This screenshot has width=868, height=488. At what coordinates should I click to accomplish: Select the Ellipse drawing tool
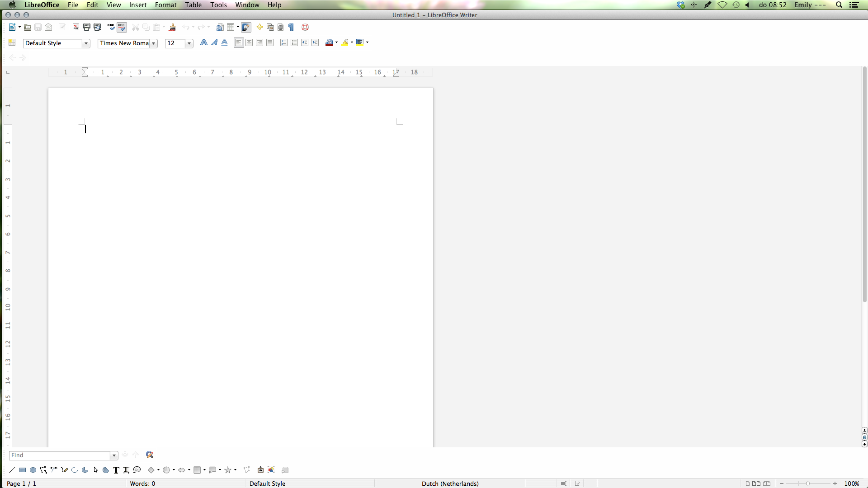click(33, 470)
